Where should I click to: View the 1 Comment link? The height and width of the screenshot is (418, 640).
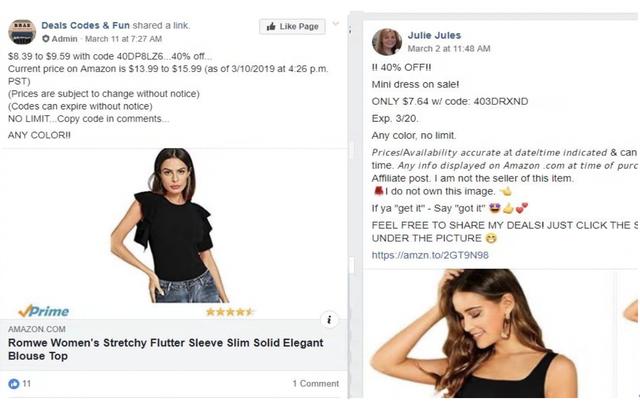(315, 383)
